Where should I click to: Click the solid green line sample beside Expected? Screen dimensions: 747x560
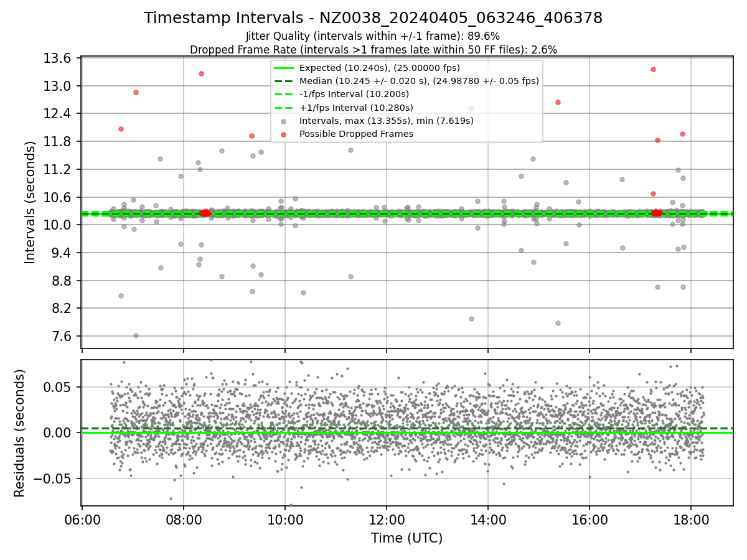point(284,68)
